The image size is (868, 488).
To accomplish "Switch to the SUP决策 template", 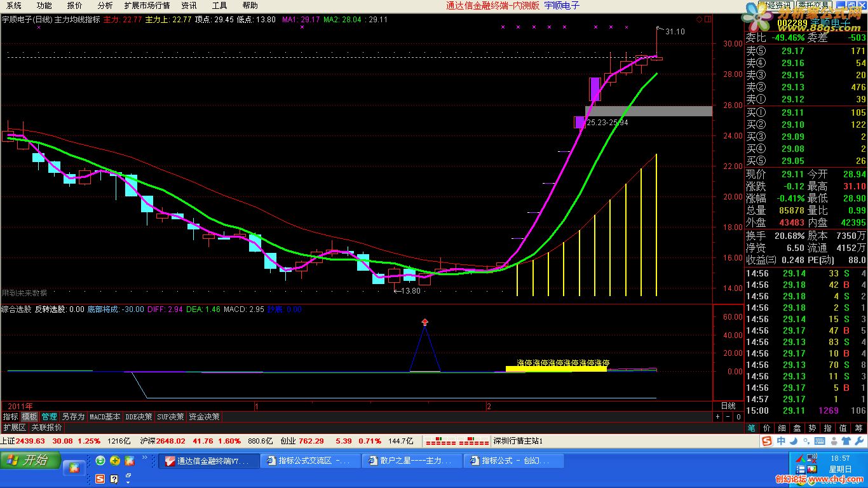I will [171, 417].
